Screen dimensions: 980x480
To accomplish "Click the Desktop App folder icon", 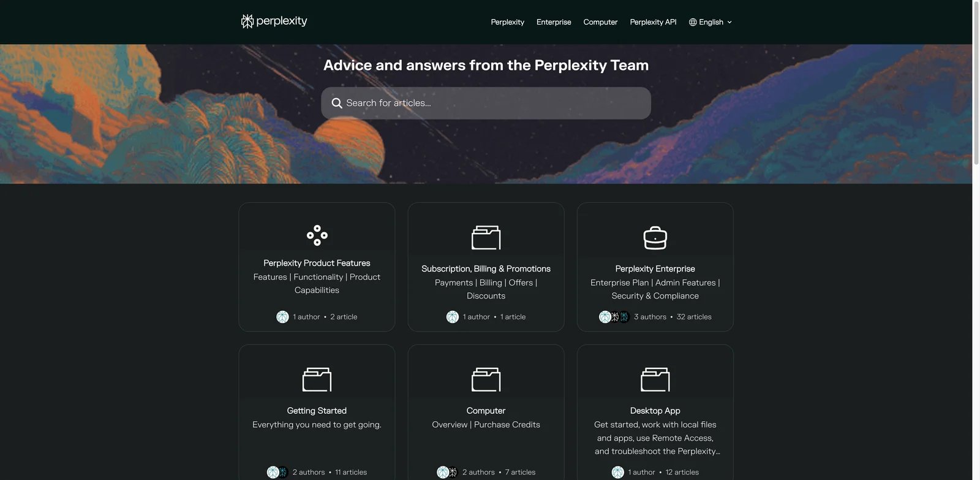I will 655,379.
